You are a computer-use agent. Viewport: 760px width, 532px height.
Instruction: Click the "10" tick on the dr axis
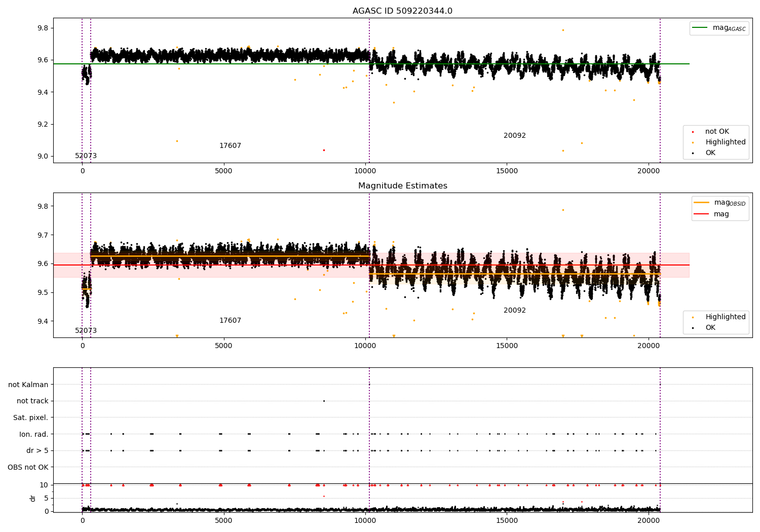coord(44,485)
